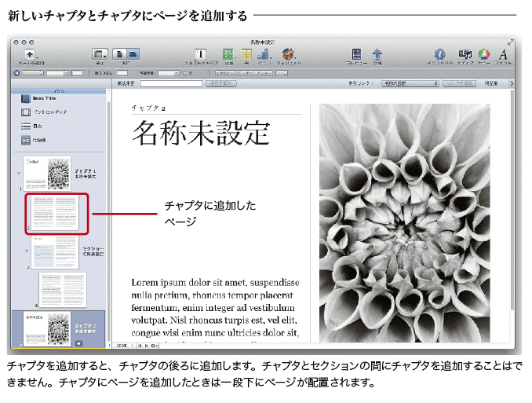Viewport: 532px width, 403px height.
Task: Click the intro media filmstrip icon
Action: pos(26,112)
